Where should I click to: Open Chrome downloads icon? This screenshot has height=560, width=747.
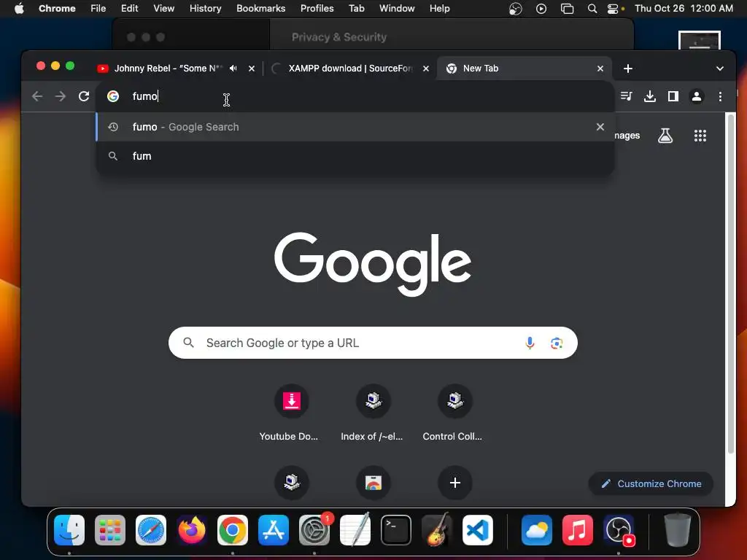(650, 96)
